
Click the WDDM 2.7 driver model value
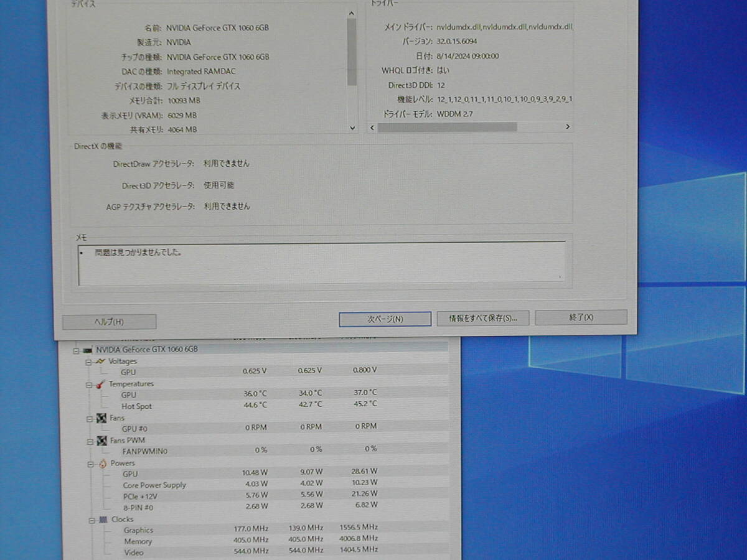pos(455,114)
